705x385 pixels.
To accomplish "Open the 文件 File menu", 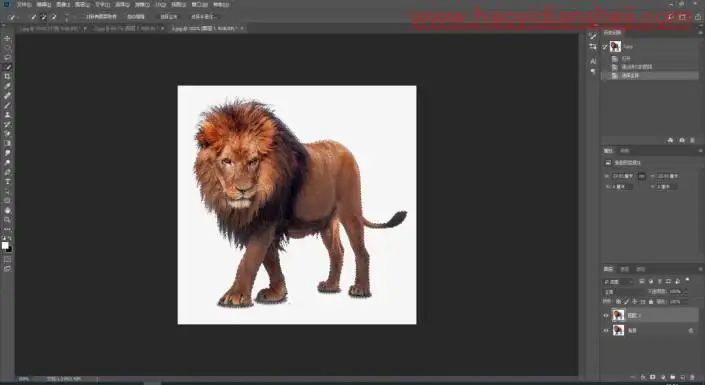I will (x=23, y=4).
